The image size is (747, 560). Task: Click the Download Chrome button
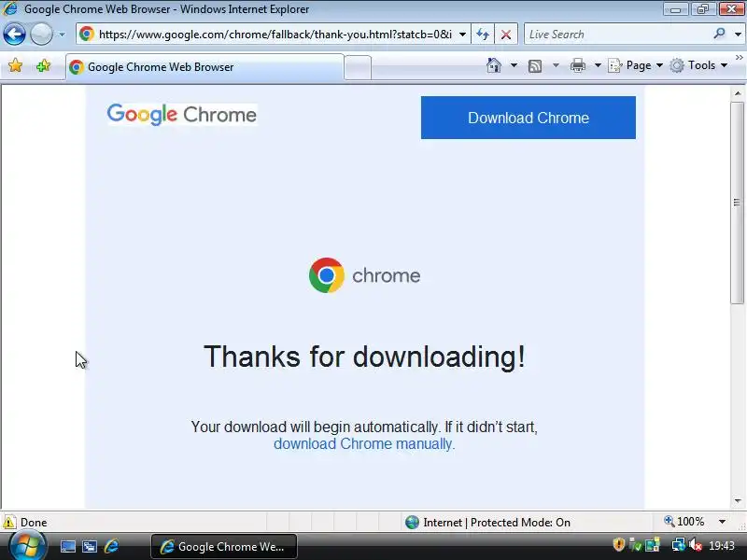[x=528, y=118]
